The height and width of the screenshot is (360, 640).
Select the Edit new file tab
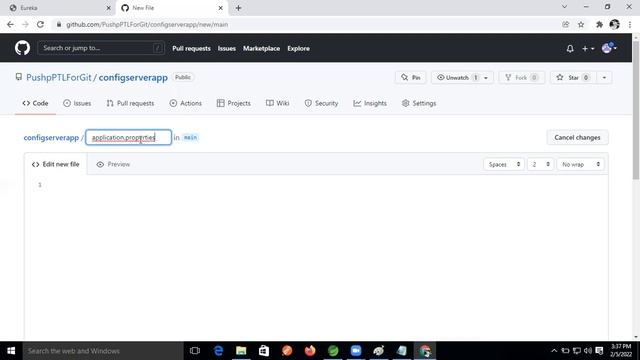pos(56,164)
